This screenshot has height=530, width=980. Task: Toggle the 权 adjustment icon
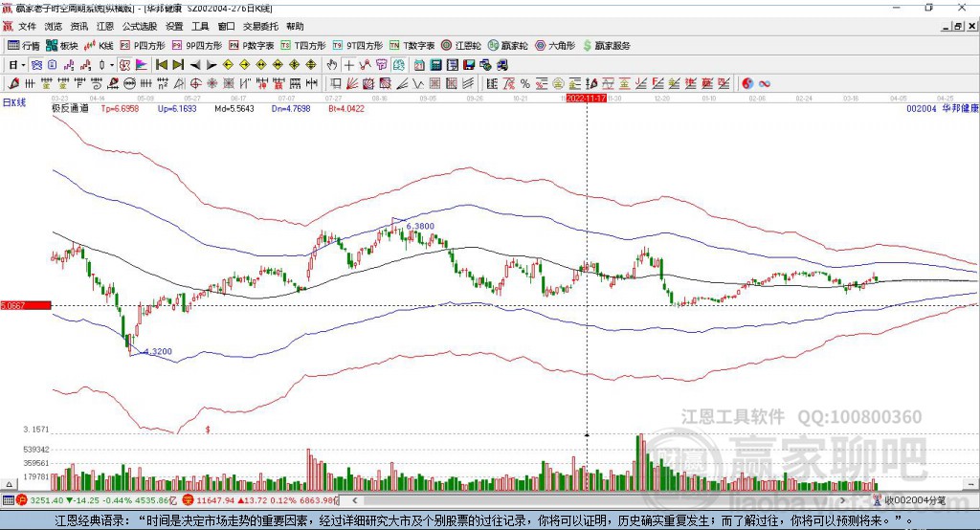(125, 65)
